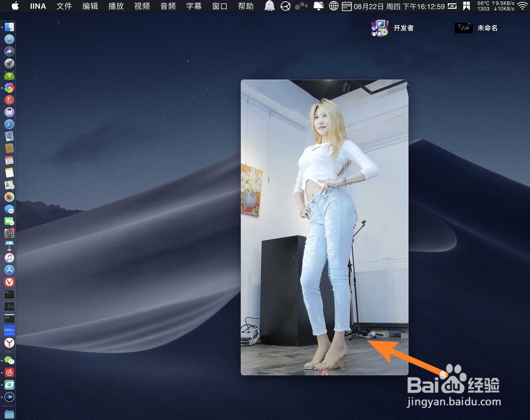The width and height of the screenshot is (530, 420).
Task: Open Launchpad rocket icon in the Dock
Action: pyautogui.click(x=9, y=64)
